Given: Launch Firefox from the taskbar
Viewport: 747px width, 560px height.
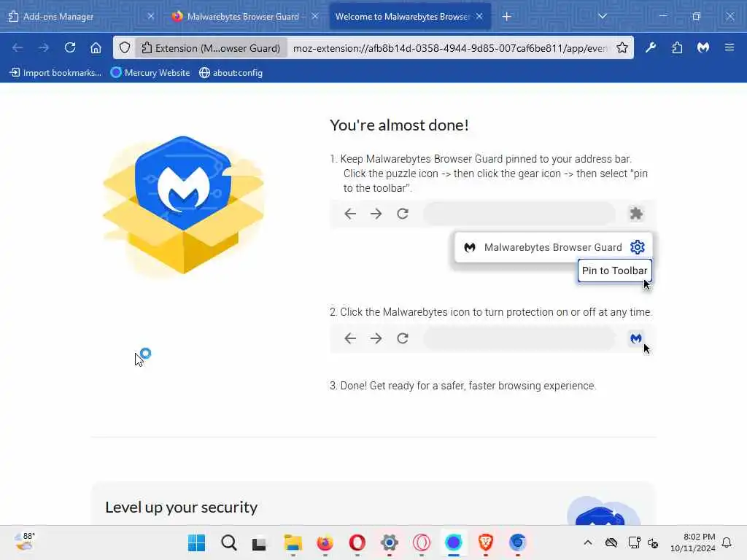Looking at the screenshot, I should tap(325, 542).
